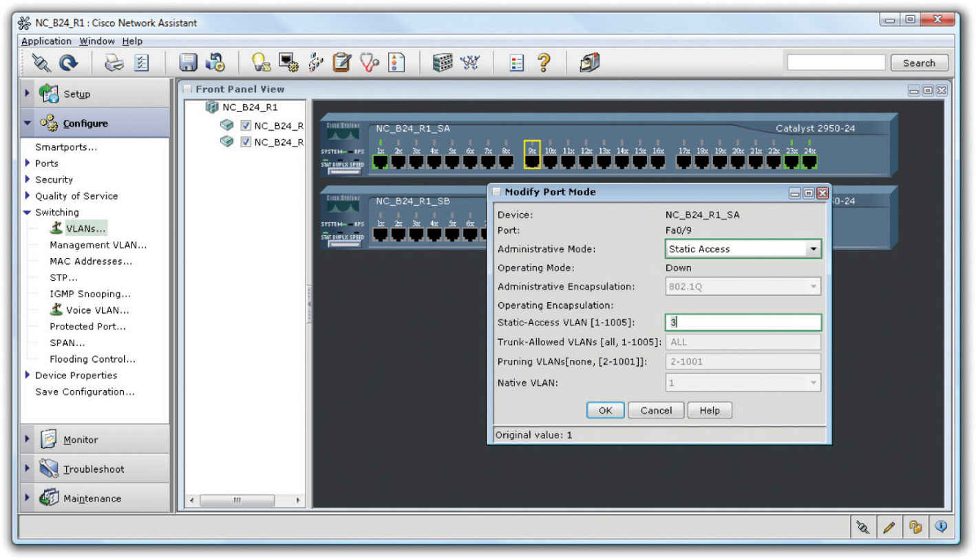Viewport: 976px width, 560px height.
Task: Click Cancel in Modify Port Mode
Action: (x=656, y=410)
